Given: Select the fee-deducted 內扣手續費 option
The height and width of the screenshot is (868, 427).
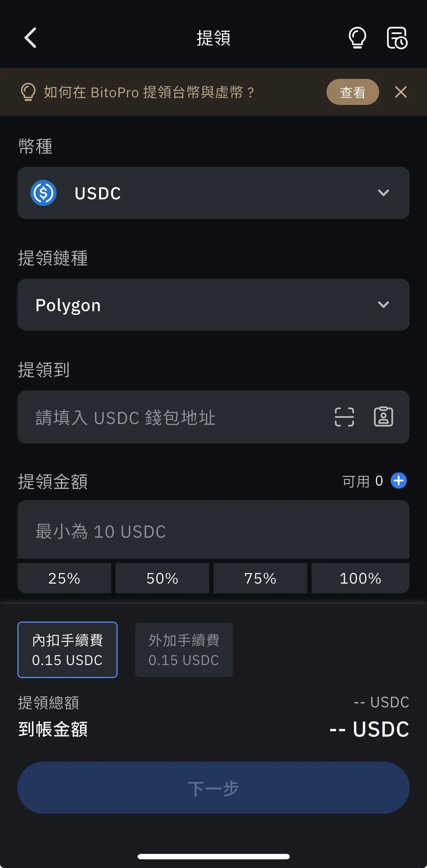Looking at the screenshot, I should pyautogui.click(x=67, y=649).
